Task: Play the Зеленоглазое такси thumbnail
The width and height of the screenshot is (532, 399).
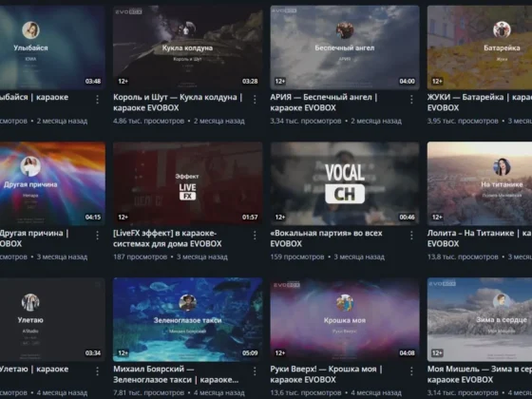Action: [x=188, y=319]
